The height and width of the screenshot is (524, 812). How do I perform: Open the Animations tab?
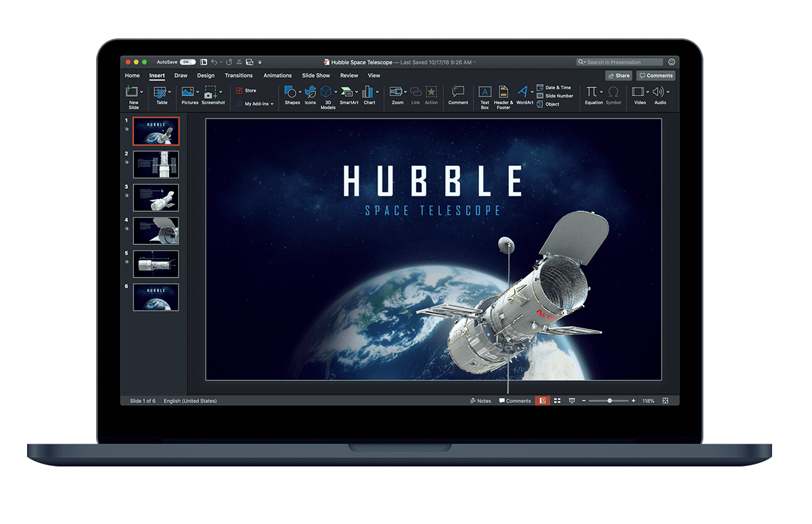click(x=277, y=75)
